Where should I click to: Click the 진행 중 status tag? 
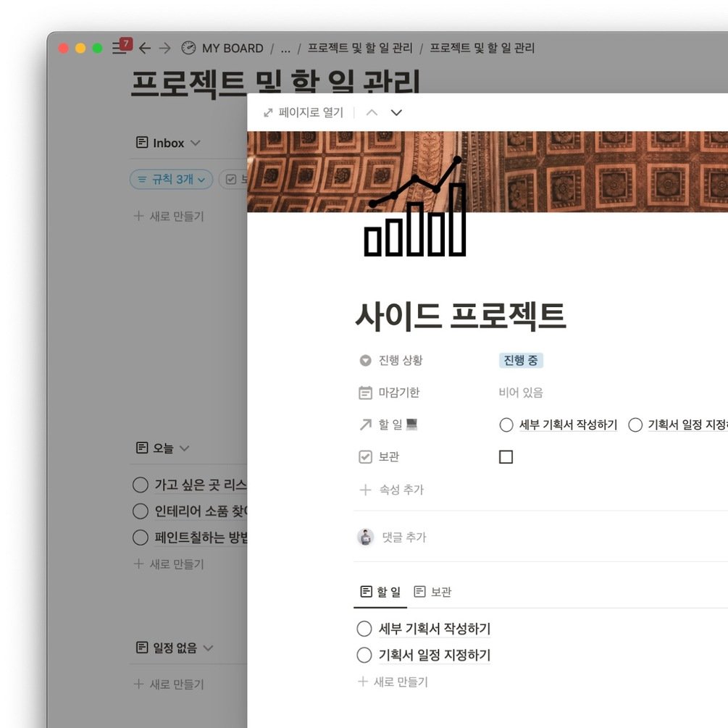[x=521, y=360]
